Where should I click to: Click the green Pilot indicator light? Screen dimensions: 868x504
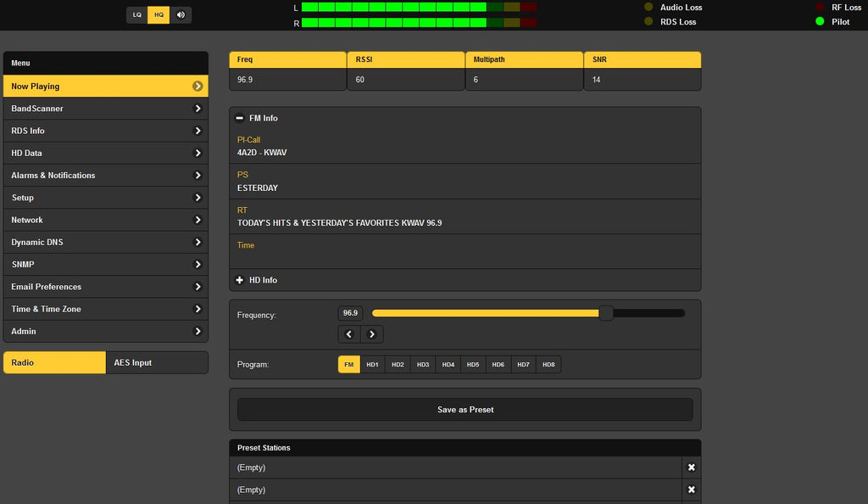(820, 21)
